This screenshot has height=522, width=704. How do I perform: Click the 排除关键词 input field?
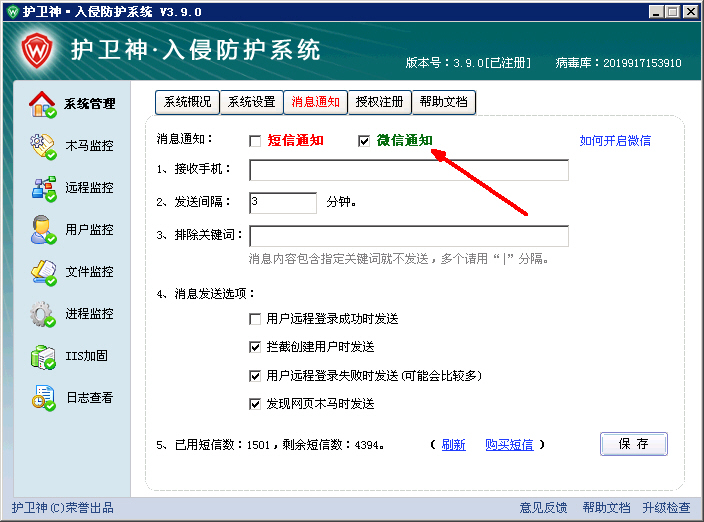tap(409, 236)
